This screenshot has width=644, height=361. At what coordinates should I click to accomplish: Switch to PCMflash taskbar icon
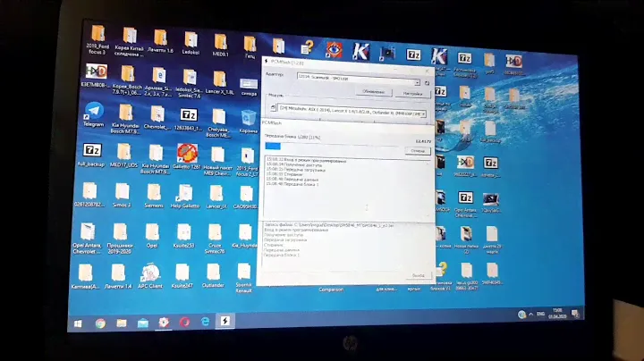coord(226,323)
